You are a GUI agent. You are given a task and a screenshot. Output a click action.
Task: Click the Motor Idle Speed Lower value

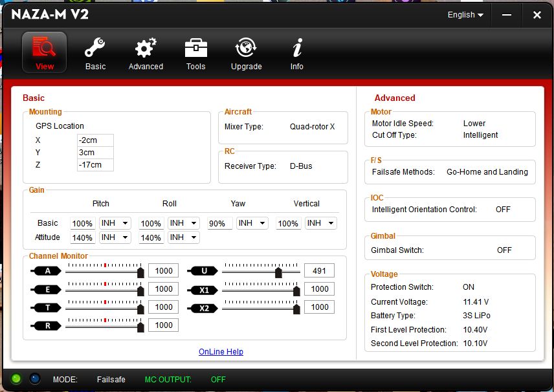point(474,124)
